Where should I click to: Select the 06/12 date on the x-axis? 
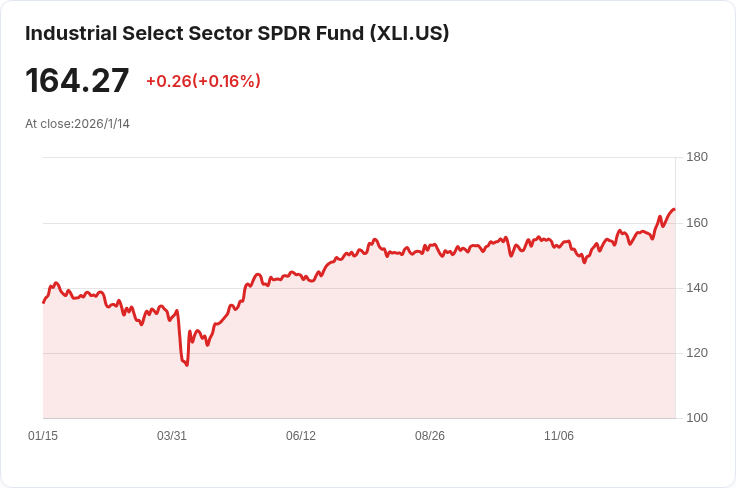(x=301, y=436)
